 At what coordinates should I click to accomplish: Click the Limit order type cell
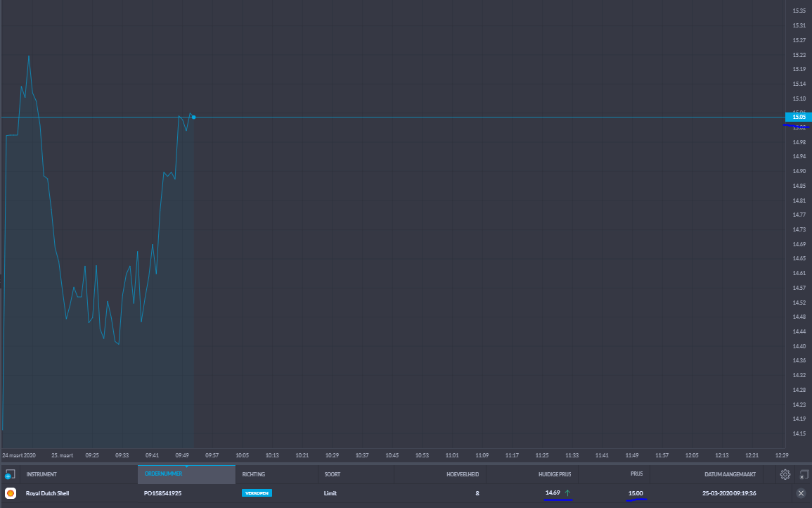click(x=330, y=493)
